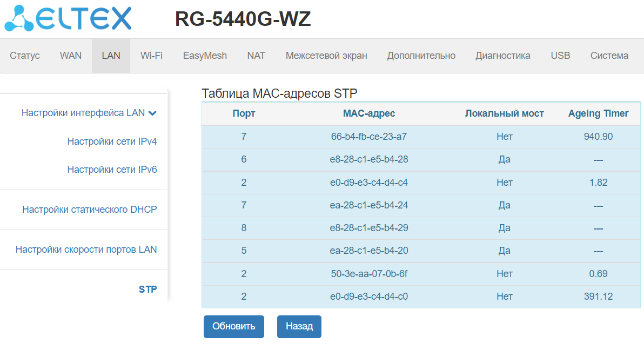644x344 pixels.
Task: Open Настройки сети IPv6 link
Action: pos(112,170)
